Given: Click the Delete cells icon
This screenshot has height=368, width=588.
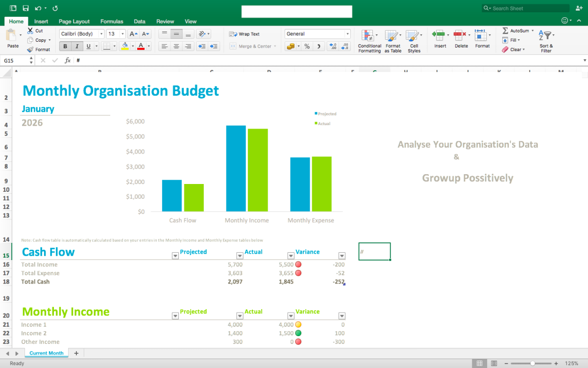Looking at the screenshot, I should coord(460,35).
